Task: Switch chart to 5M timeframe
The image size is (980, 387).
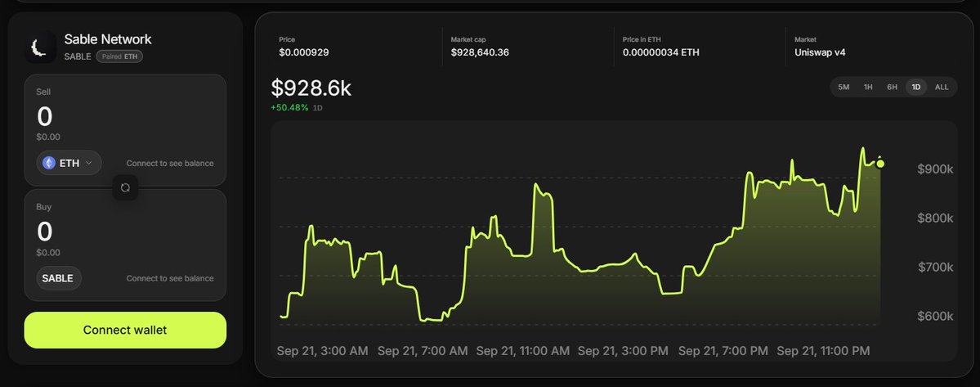Action: (x=844, y=87)
